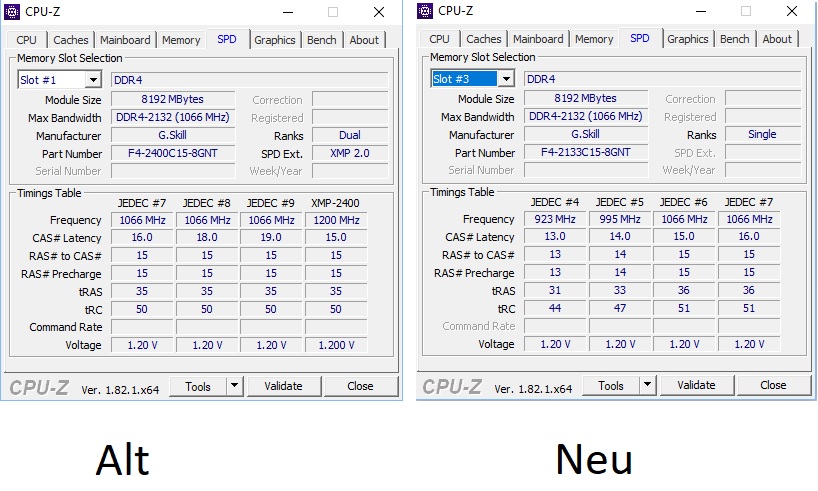This screenshot has width=818, height=491.
Task: Expand Tools arrow menu in right window
Action: [x=647, y=385]
